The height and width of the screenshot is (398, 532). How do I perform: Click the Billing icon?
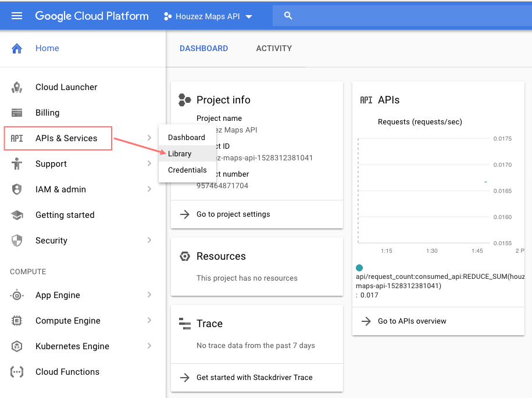[17, 112]
